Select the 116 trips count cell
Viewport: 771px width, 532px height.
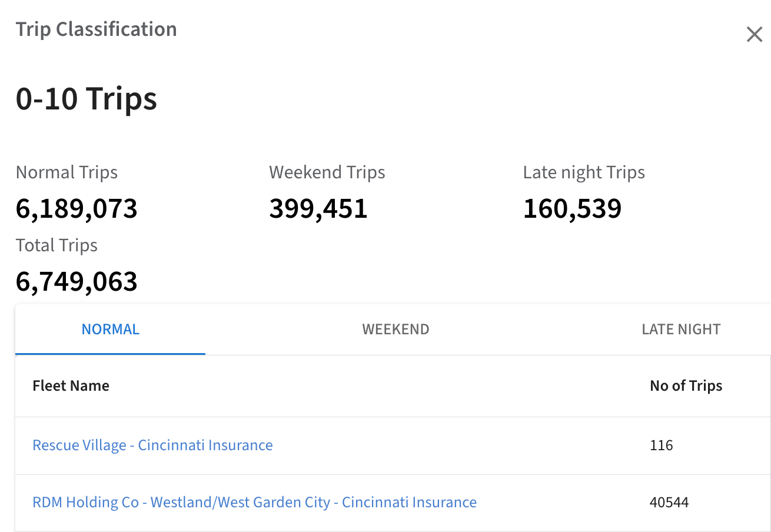pos(662,445)
